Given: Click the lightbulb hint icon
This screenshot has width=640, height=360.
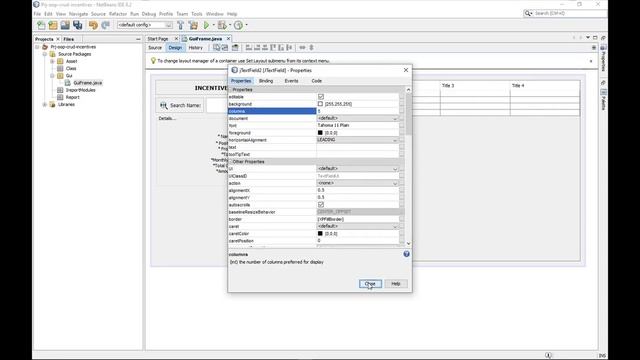Looking at the screenshot, I should pyautogui.click(x=153, y=61).
